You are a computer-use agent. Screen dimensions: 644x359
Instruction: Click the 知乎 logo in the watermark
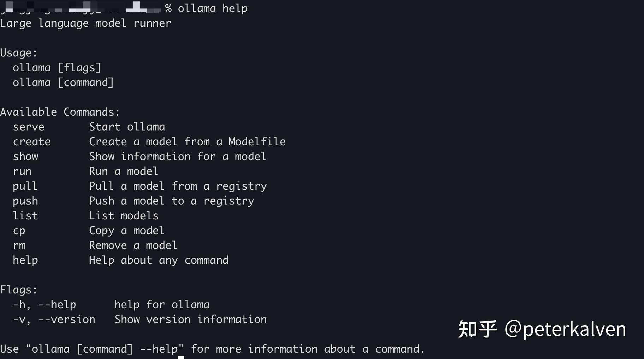click(477, 329)
